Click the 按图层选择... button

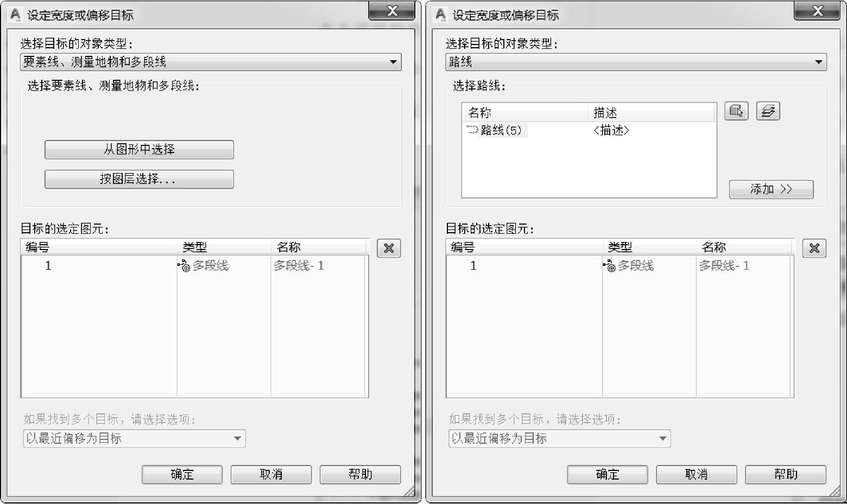139,179
